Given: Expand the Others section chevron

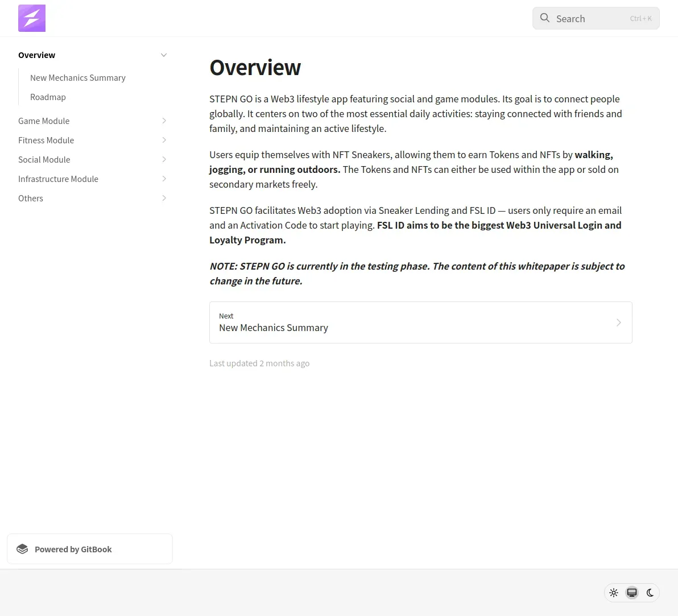Looking at the screenshot, I should pos(164,198).
